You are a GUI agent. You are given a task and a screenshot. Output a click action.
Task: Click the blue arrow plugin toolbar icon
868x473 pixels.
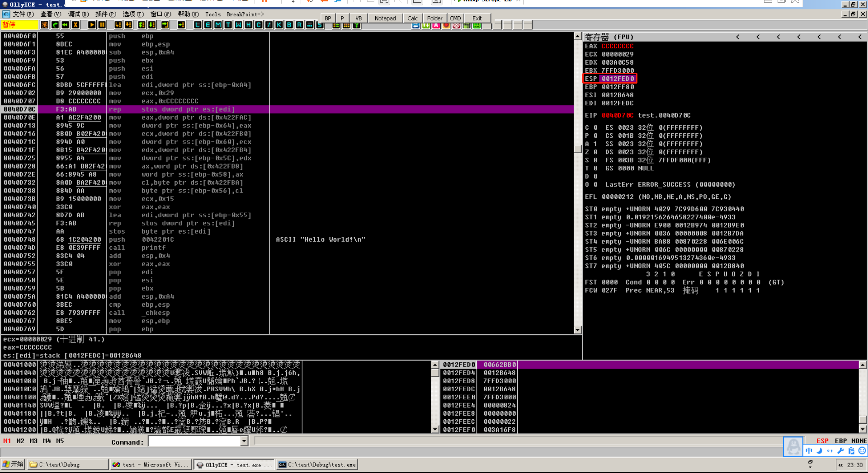tap(415, 25)
